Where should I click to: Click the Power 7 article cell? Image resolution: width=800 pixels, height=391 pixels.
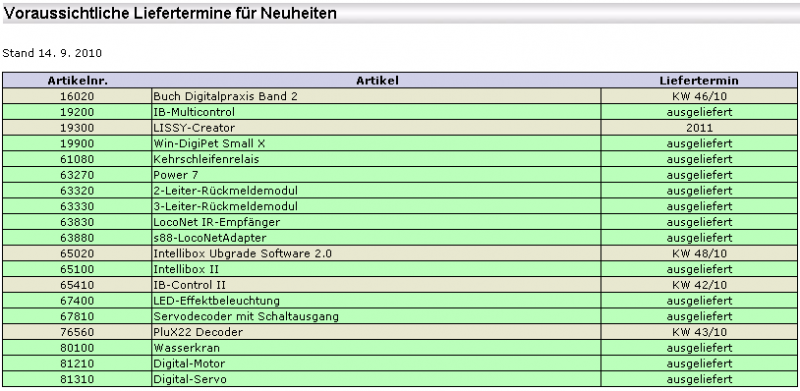pos(377,175)
